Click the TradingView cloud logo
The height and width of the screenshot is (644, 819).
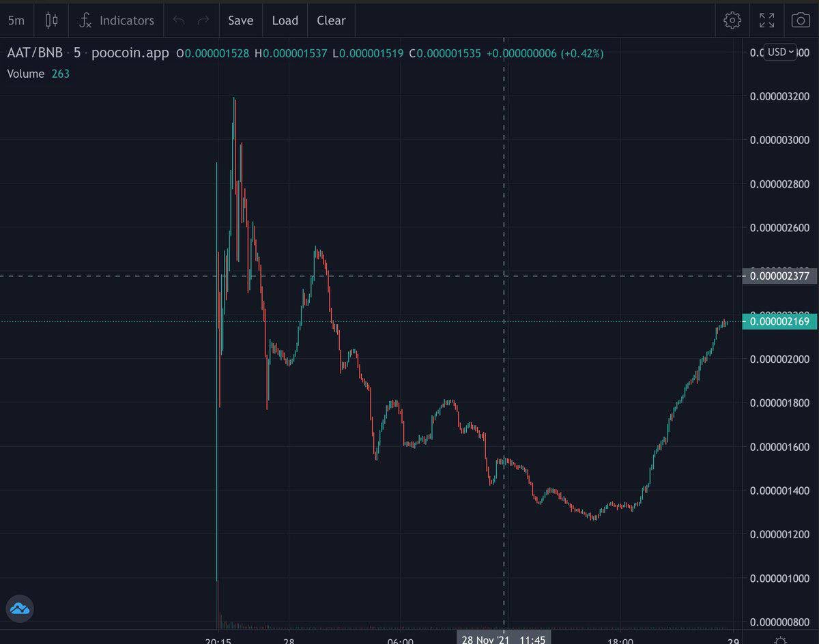pyautogui.click(x=20, y=609)
